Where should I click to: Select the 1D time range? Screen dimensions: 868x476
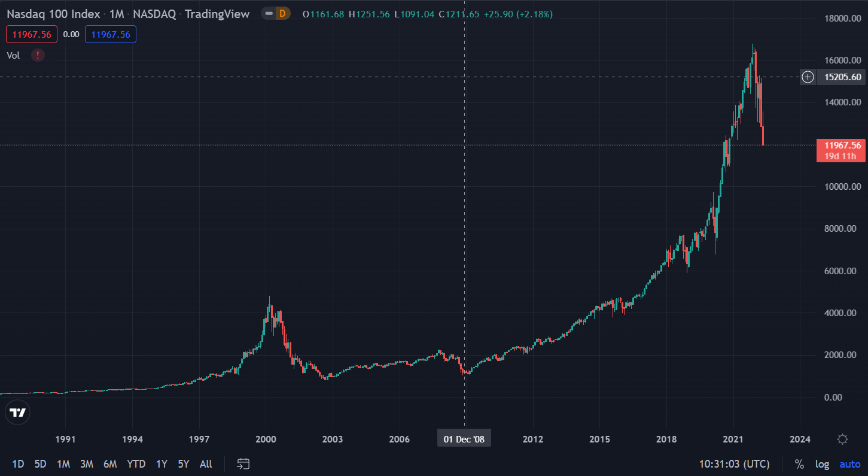pyautogui.click(x=19, y=464)
